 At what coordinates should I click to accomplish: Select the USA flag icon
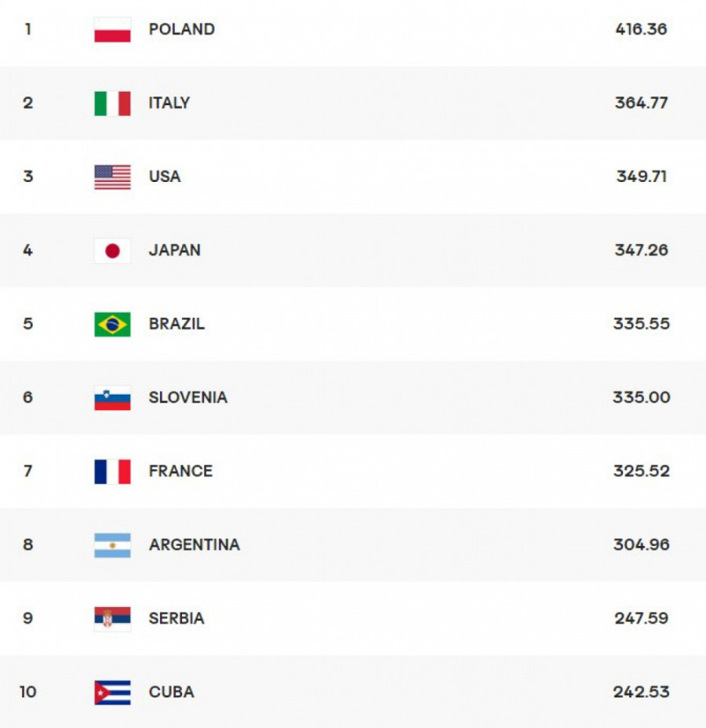[x=112, y=177]
